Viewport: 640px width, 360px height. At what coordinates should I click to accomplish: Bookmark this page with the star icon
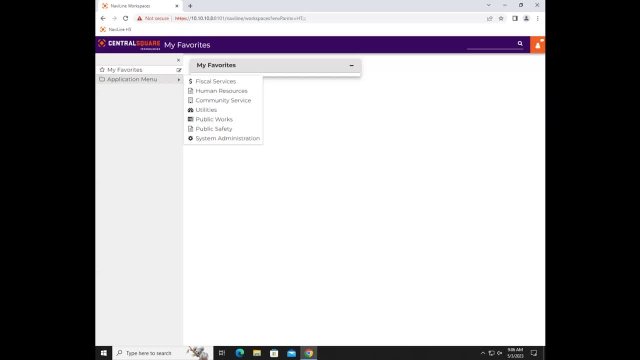501,18
